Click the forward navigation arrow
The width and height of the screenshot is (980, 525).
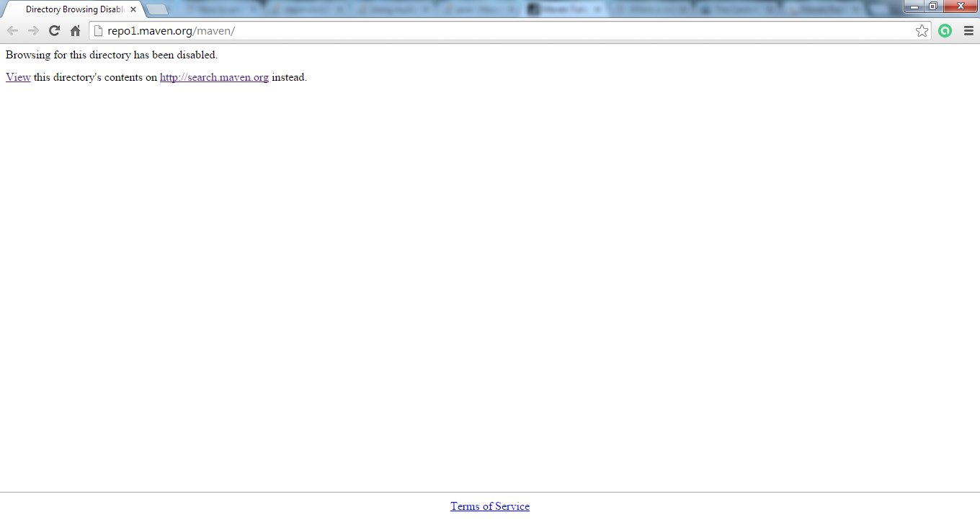pyautogui.click(x=33, y=31)
